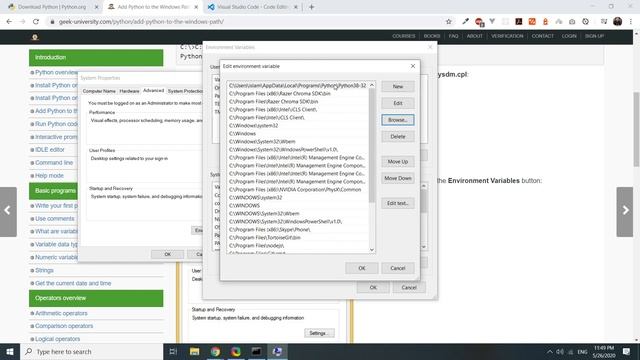This screenshot has width=640, height=360.
Task: Open a new browser tab
Action: [311, 7]
